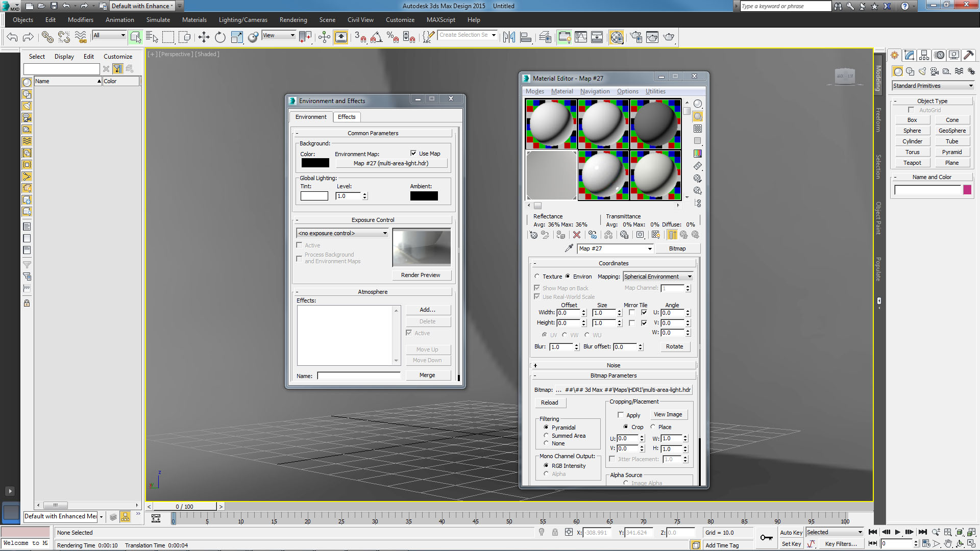Open the no exposure control dropdown
The image size is (980, 551).
[x=342, y=233]
